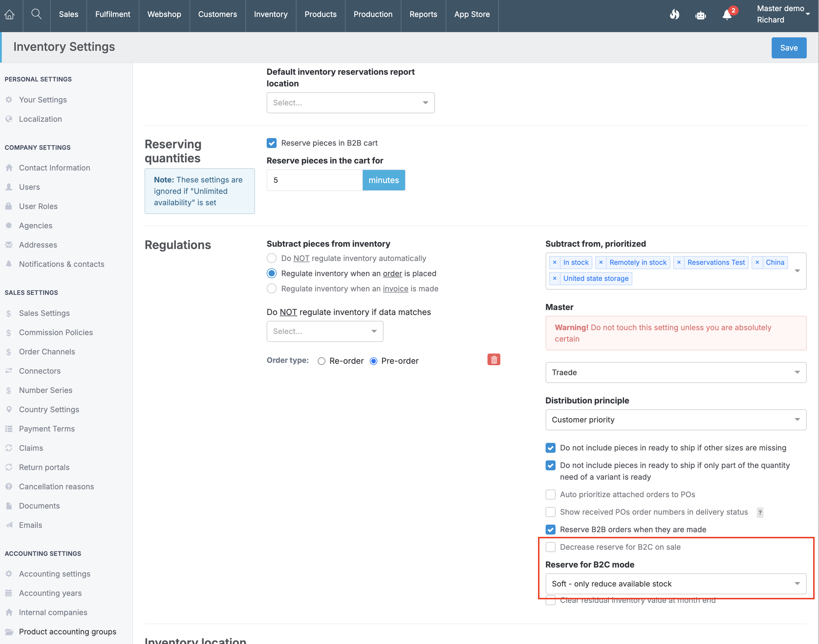The height and width of the screenshot is (644, 819).
Task: Open Localization settings
Action: tap(40, 119)
